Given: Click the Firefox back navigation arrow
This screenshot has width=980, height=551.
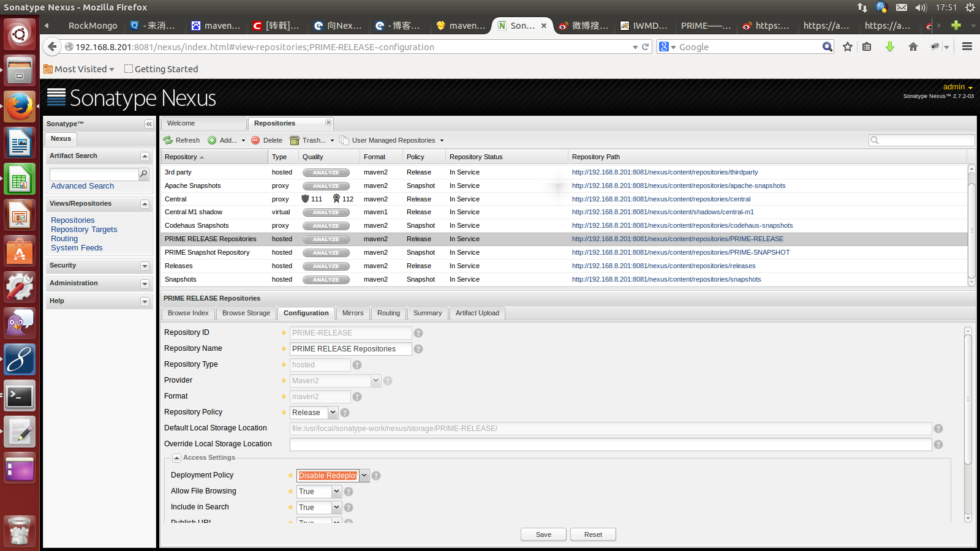Looking at the screenshot, I should pos(53,47).
